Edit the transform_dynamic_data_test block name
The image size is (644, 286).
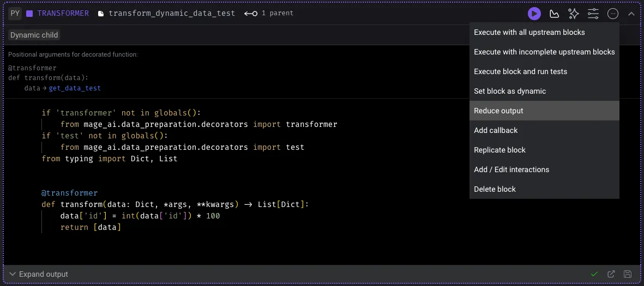tap(172, 13)
